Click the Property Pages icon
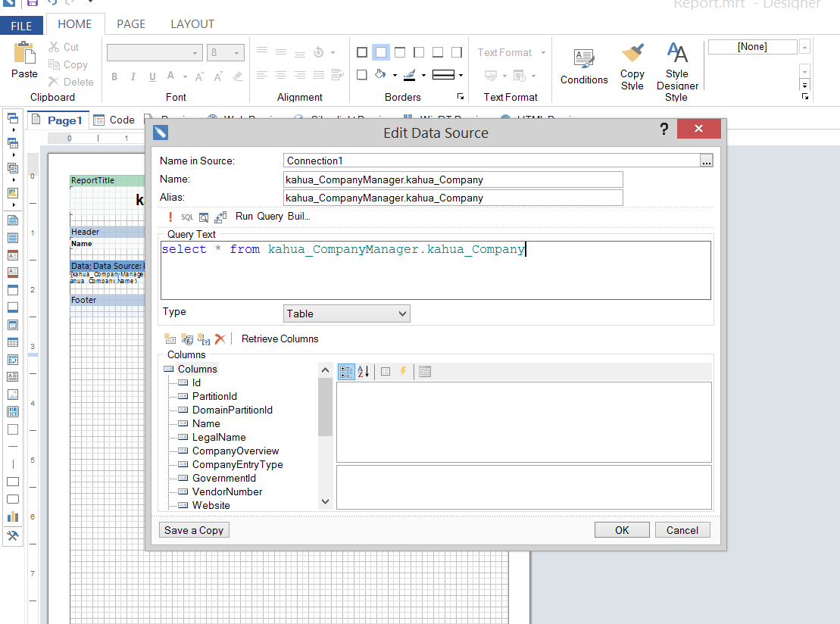Screen dimensions: 840x624 click(x=425, y=371)
